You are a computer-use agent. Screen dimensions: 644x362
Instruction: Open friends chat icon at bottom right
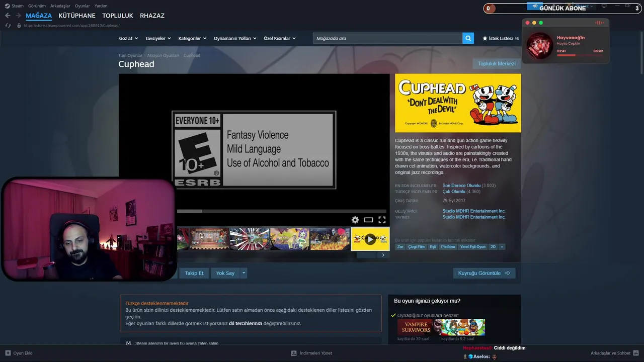pos(636,353)
